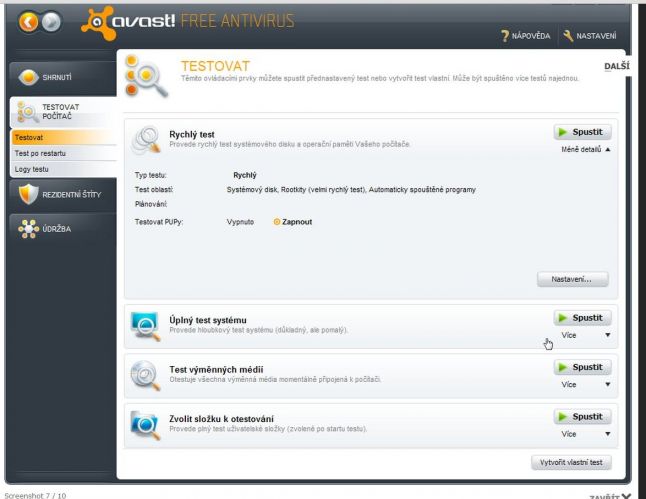Click the gray forward arrow button
Image resolution: width=646 pixels, height=499 pixels.
tap(51, 22)
